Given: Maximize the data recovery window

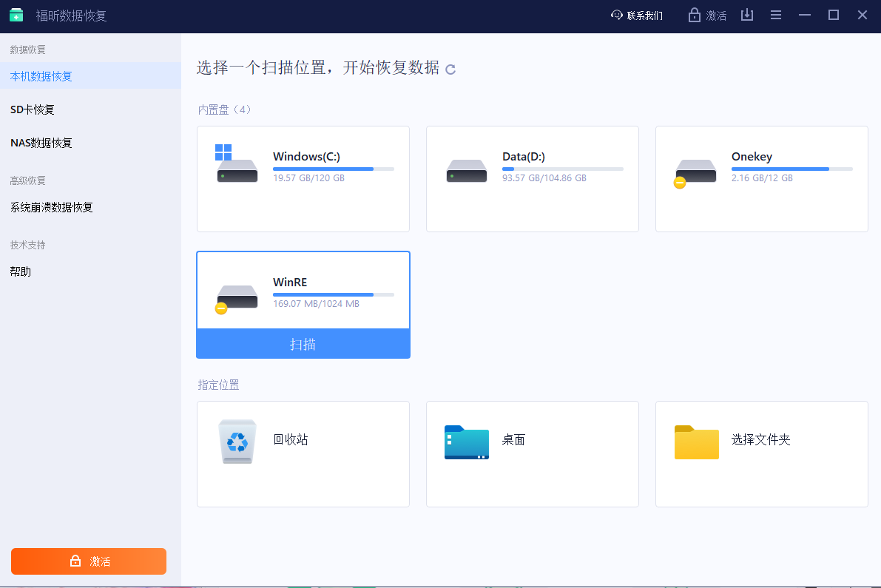Looking at the screenshot, I should (834, 16).
